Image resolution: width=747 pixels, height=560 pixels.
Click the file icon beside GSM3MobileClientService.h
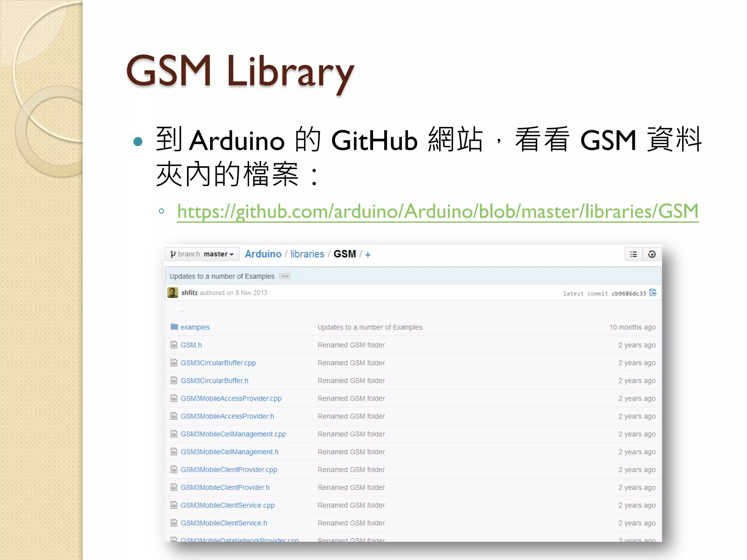[174, 523]
